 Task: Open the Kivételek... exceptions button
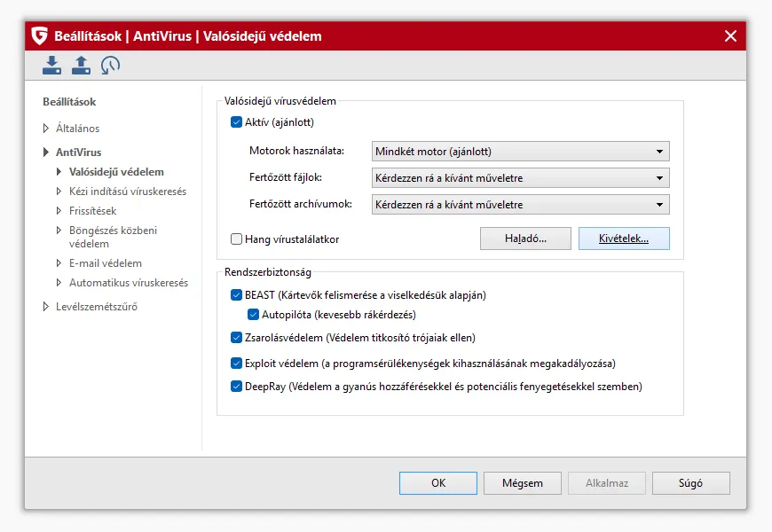point(624,239)
